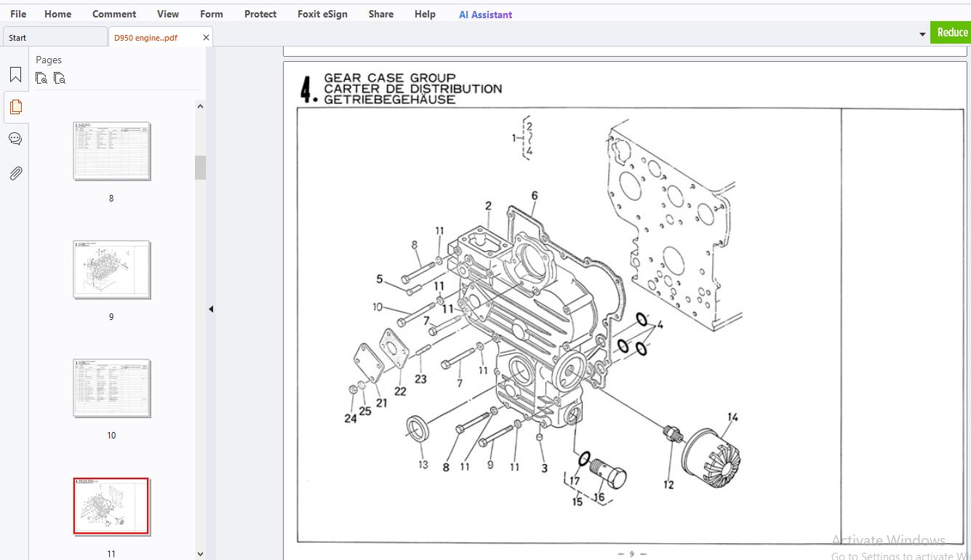Click part number 3 label in diagram
The image size is (971, 560).
click(544, 469)
